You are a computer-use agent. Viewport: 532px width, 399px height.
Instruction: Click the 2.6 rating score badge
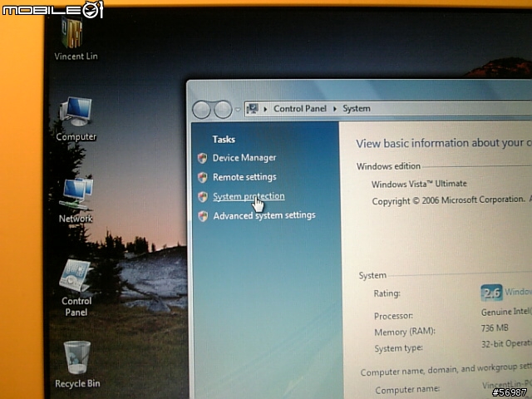[x=491, y=293]
